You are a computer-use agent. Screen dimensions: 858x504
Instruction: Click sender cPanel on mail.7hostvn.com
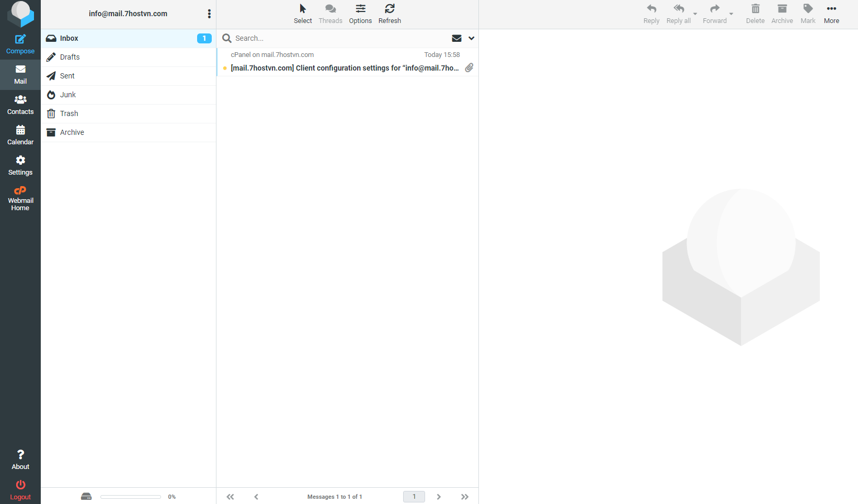pyautogui.click(x=272, y=54)
